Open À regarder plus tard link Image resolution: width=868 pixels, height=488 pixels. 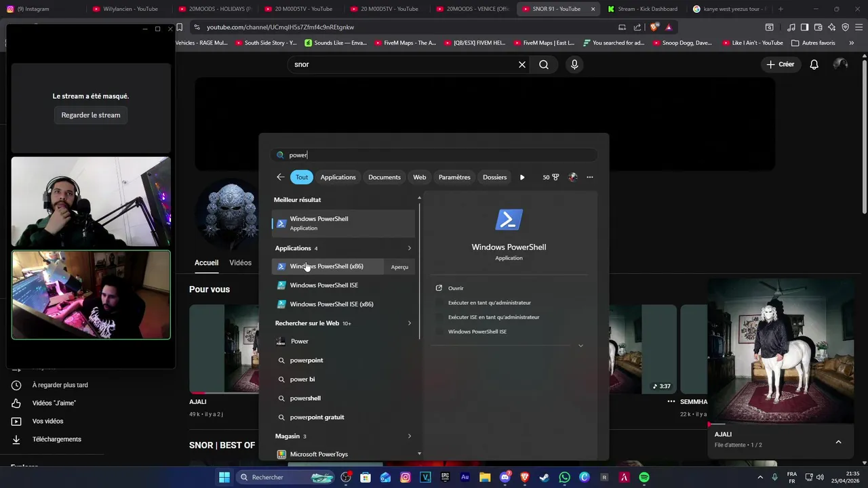(x=60, y=385)
